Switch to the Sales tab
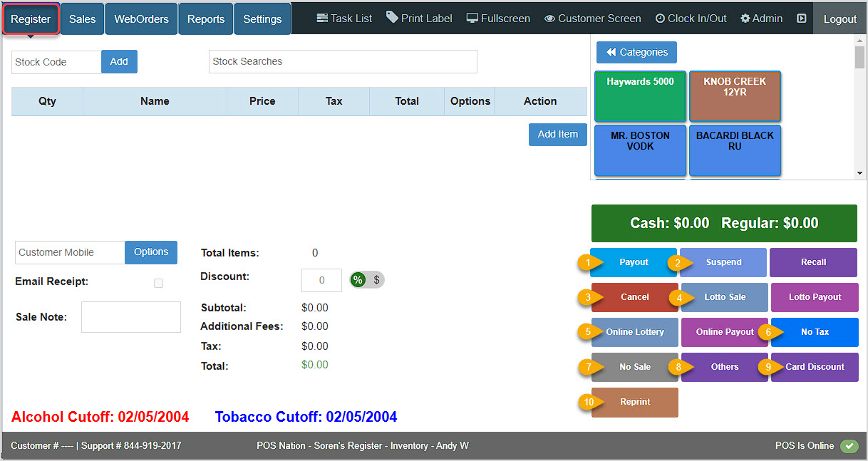Screen dimensions: 868x461 (x=81, y=18)
